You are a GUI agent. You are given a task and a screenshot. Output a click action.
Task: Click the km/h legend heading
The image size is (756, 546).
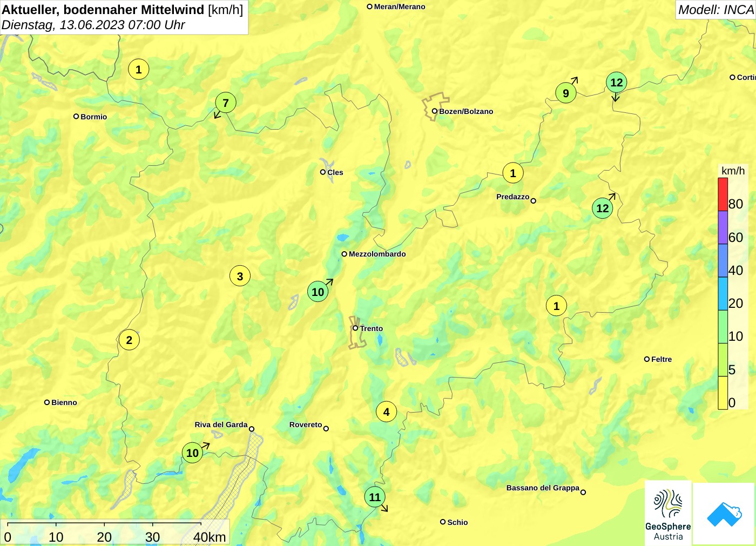pyautogui.click(x=733, y=171)
